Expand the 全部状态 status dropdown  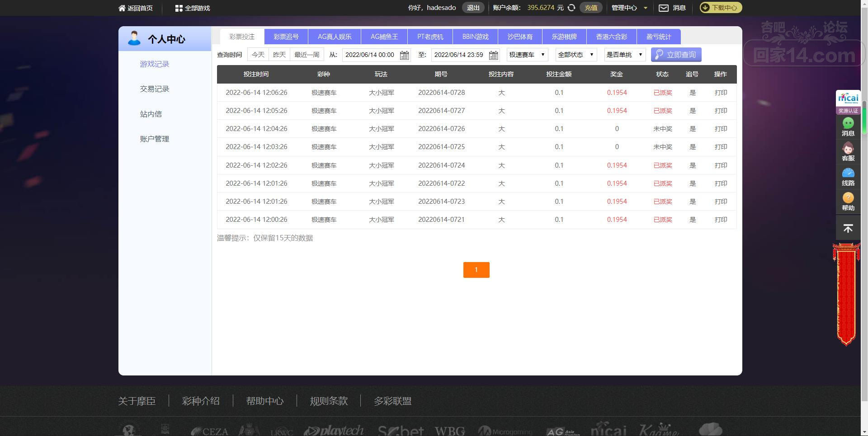pos(576,55)
